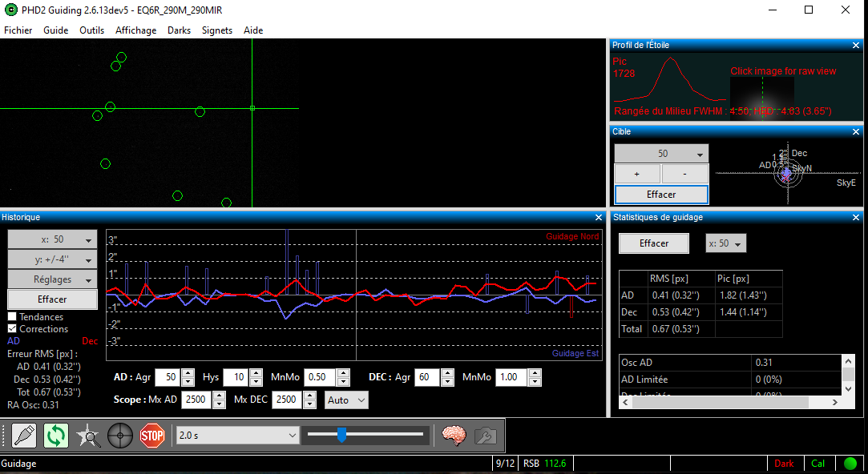This screenshot has width=868, height=474.
Task: Click the camera connect USB icon
Action: 24,436
